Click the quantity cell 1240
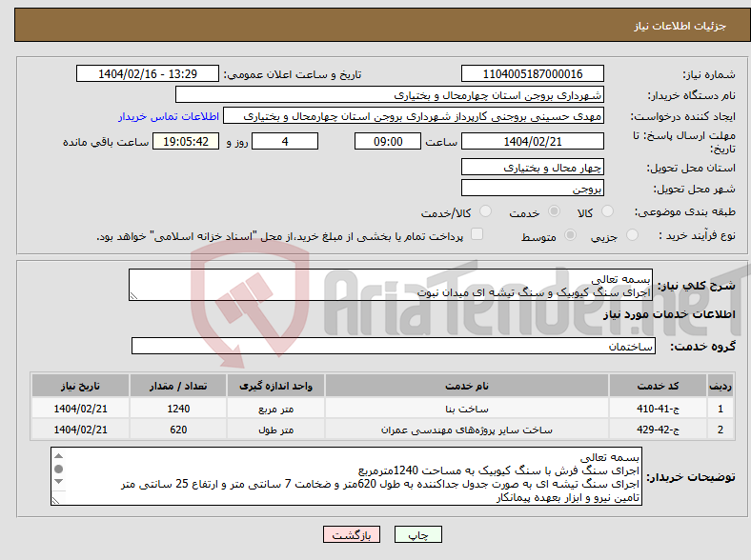This screenshot has height=560, width=751. 178,409
